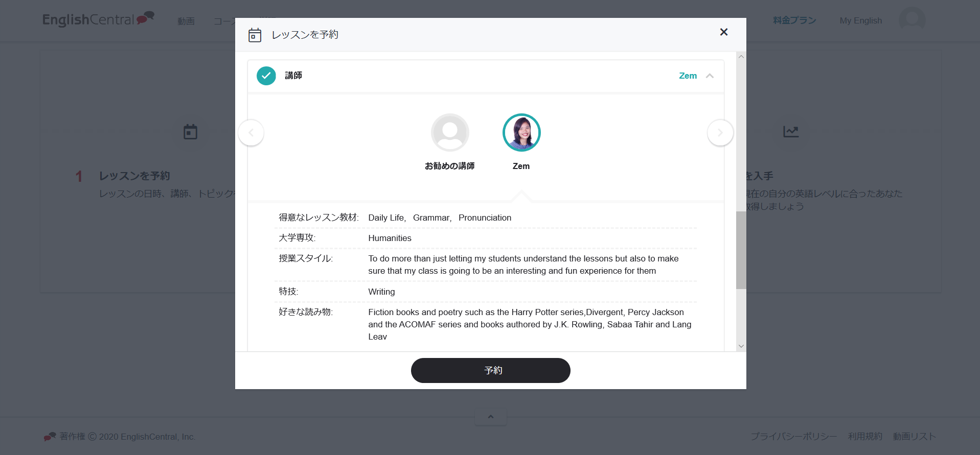Show next tutors with right arrow
Viewport: 980px width, 455px height.
(x=720, y=133)
